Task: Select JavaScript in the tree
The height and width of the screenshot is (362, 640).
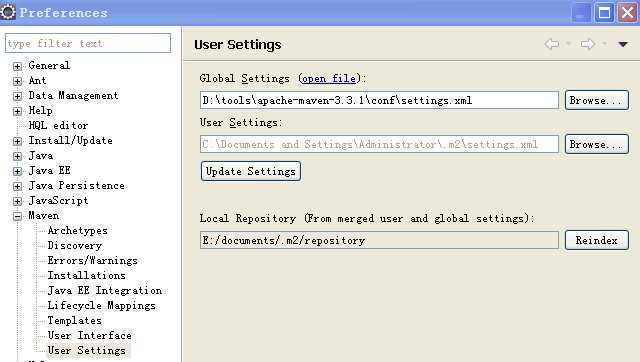Action: [x=58, y=200]
